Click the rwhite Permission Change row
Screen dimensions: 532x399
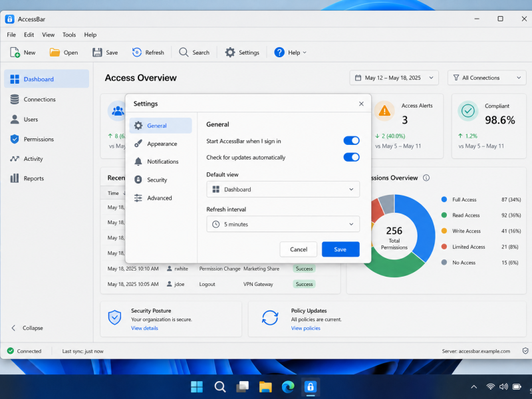(221, 269)
